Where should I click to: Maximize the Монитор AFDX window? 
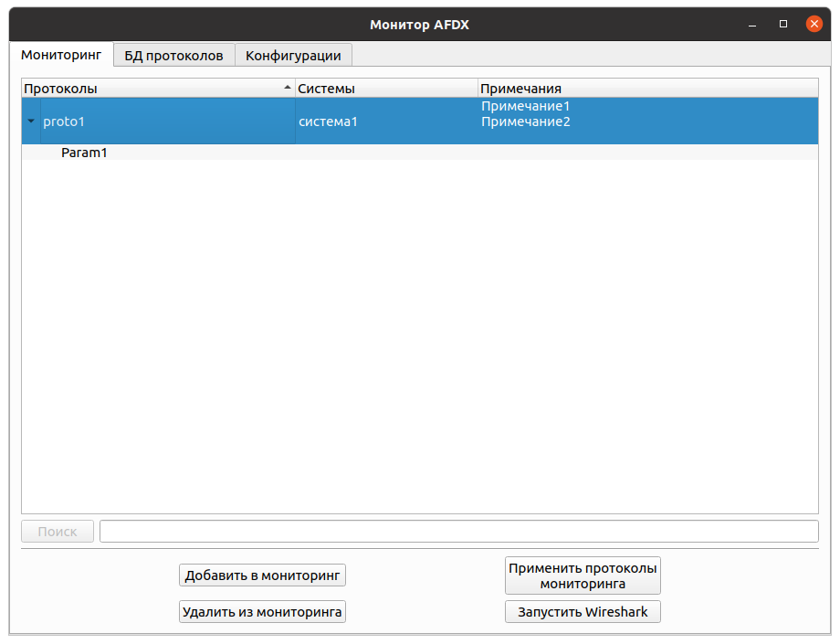(x=783, y=24)
